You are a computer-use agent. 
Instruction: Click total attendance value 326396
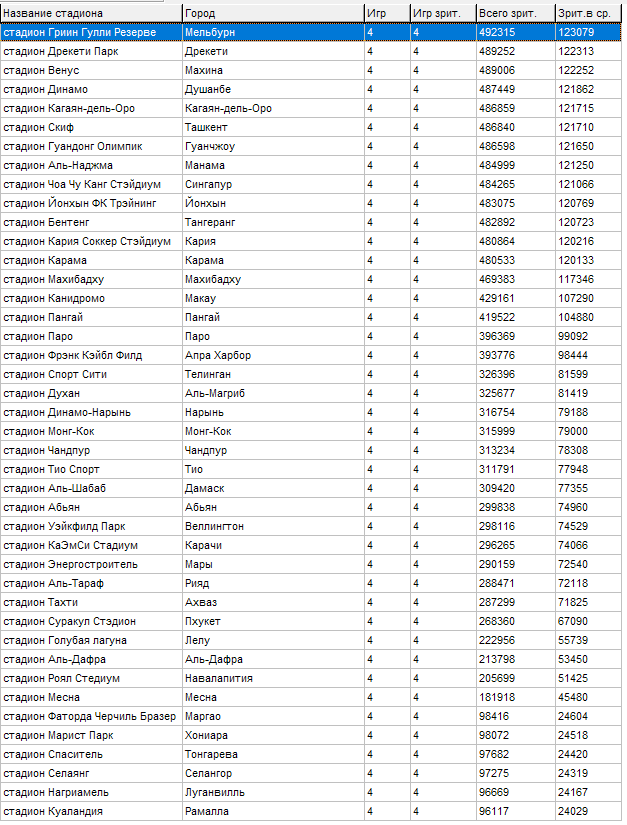tap(497, 374)
